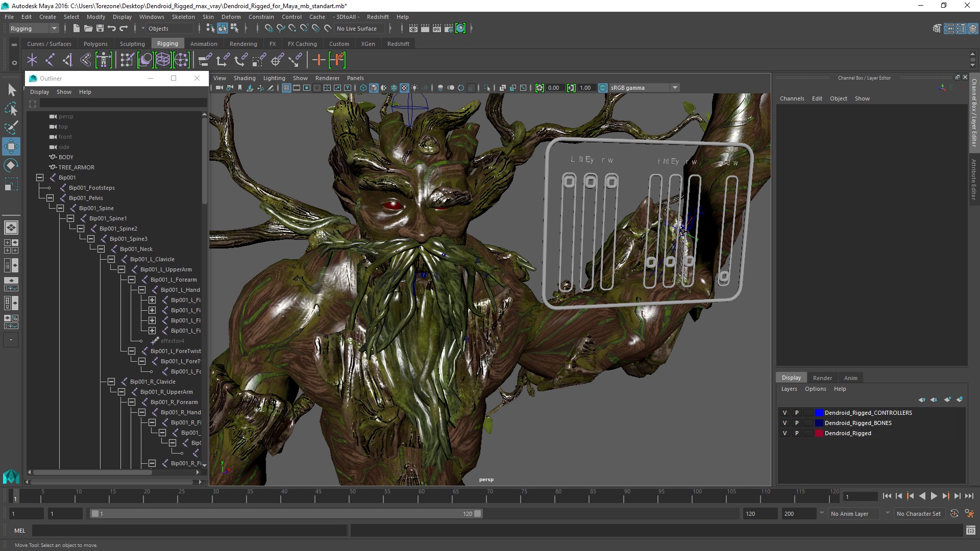Toggle visibility V of Dendroid_Rigged layer

pos(785,433)
